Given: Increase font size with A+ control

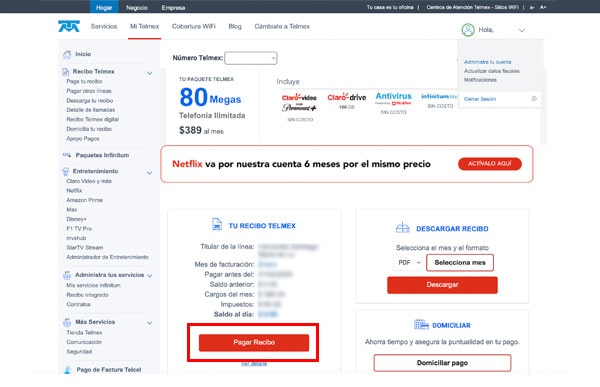Looking at the screenshot, I should (x=543, y=7).
